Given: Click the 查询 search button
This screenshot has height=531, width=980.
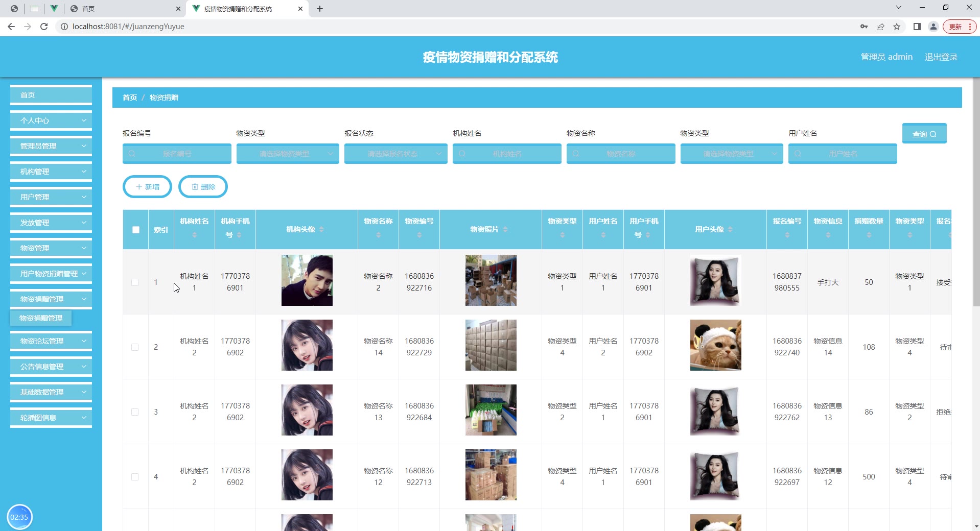Looking at the screenshot, I should [x=924, y=134].
